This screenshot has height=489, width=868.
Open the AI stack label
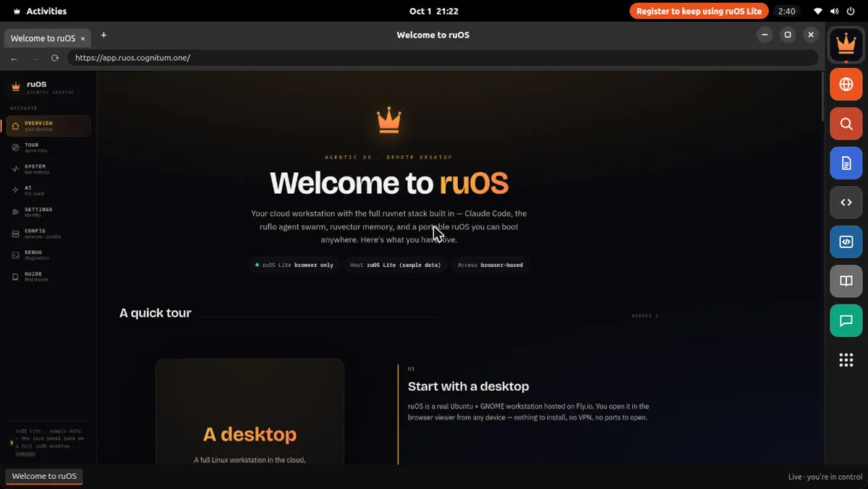click(34, 191)
